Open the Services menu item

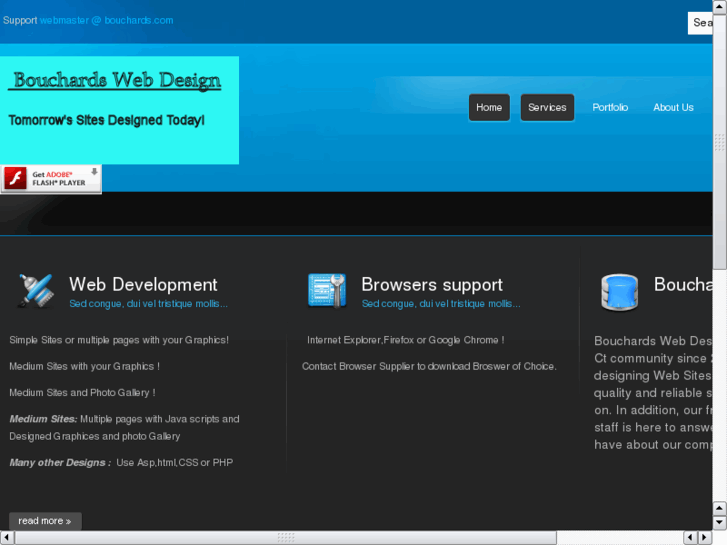[x=547, y=108]
